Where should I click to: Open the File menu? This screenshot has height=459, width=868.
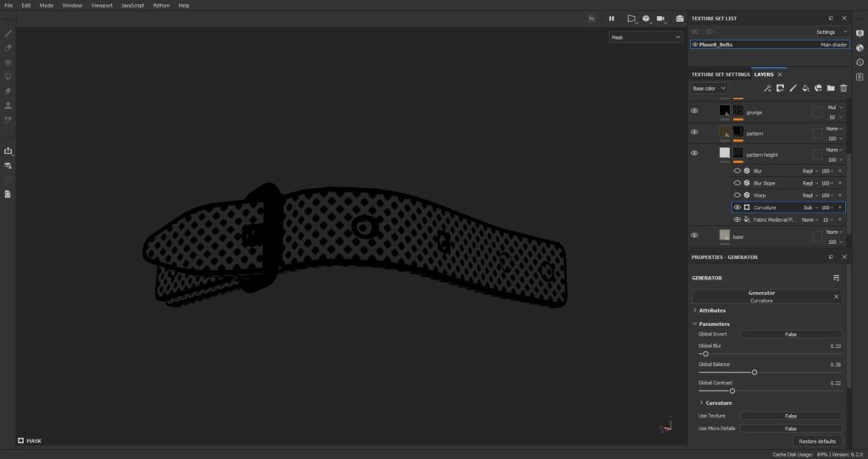click(8, 6)
